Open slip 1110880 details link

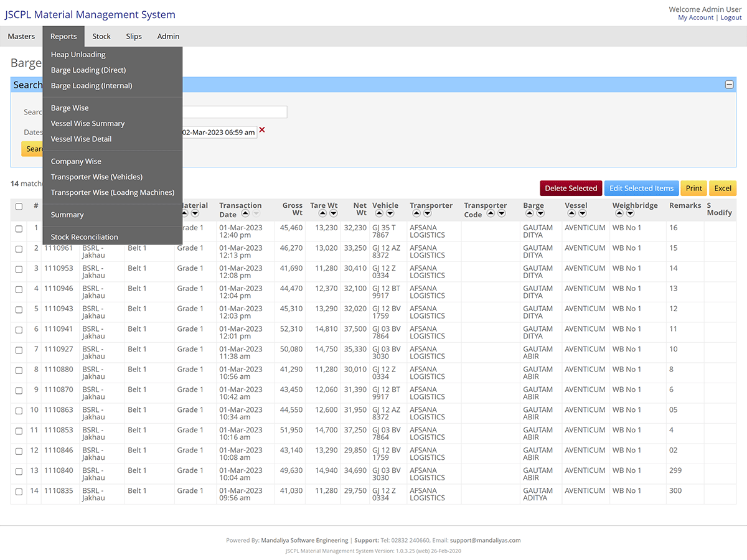tap(58, 369)
